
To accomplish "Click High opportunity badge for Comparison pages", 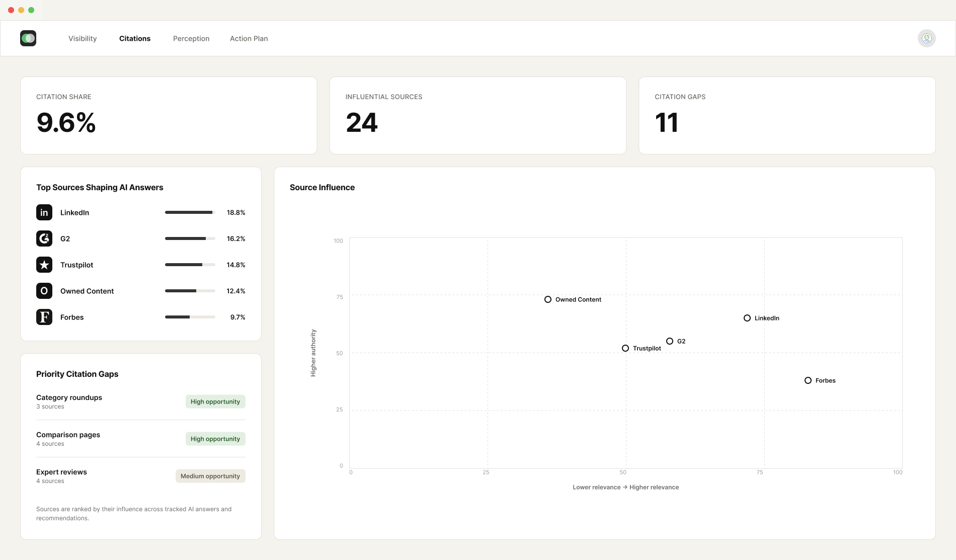I will 215,439.
